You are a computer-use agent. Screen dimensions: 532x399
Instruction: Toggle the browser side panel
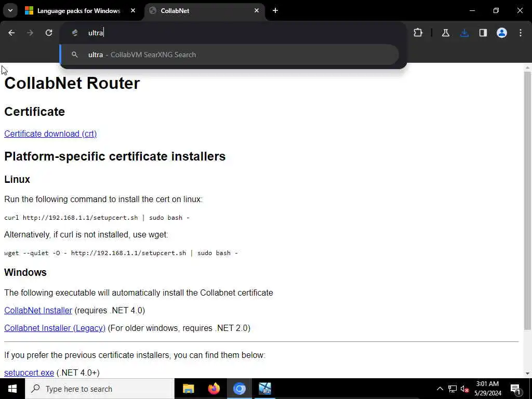tap(483, 33)
